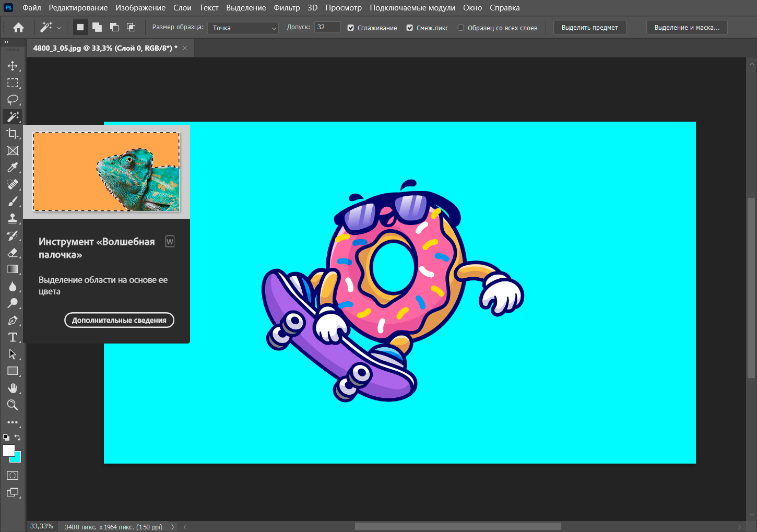Viewport: 757px width, 532px height.
Task: Open the Просмотр menu
Action: (x=344, y=8)
